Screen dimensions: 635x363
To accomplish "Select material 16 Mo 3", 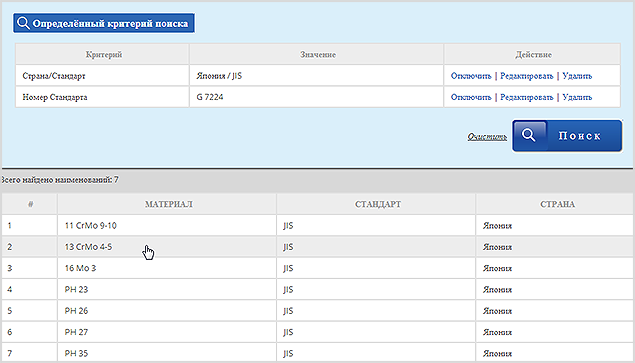I will pos(80,268).
